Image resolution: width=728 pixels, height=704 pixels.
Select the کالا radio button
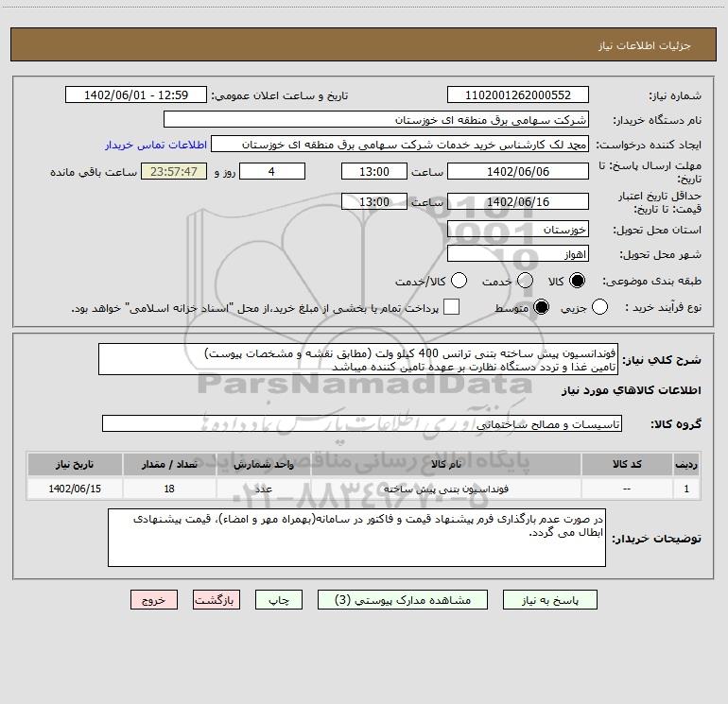coord(577,281)
